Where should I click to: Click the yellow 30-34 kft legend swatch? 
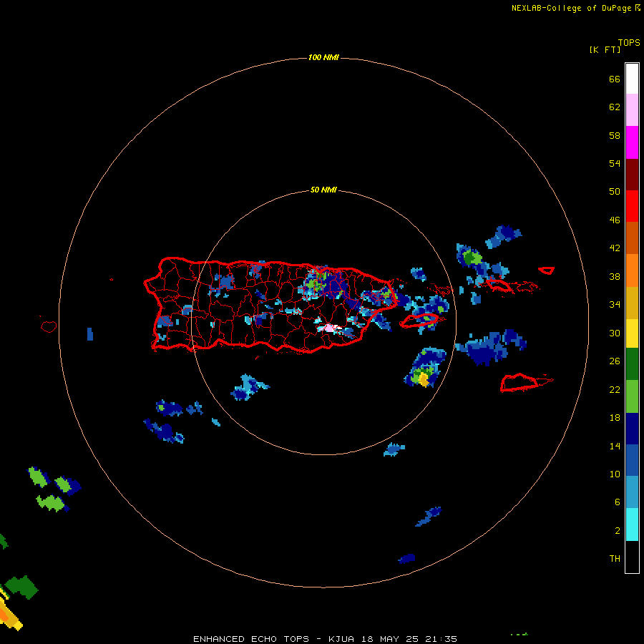pos(632,333)
